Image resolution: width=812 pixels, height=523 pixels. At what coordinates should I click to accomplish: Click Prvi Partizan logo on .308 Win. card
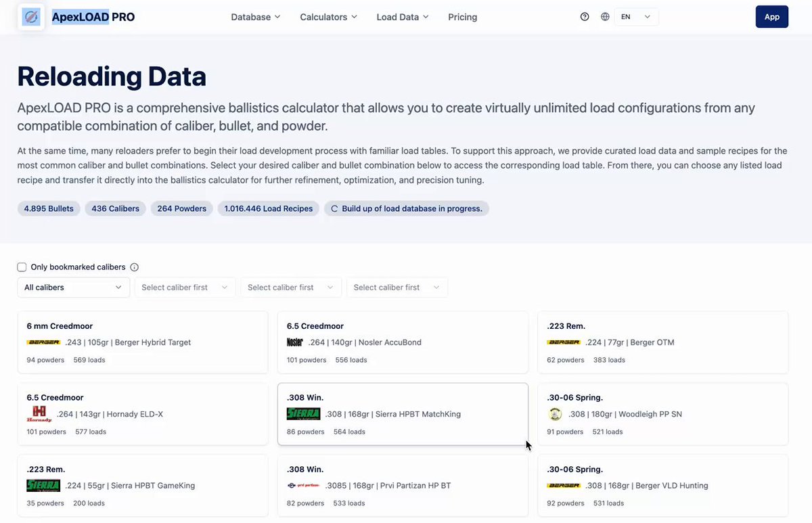tap(303, 486)
